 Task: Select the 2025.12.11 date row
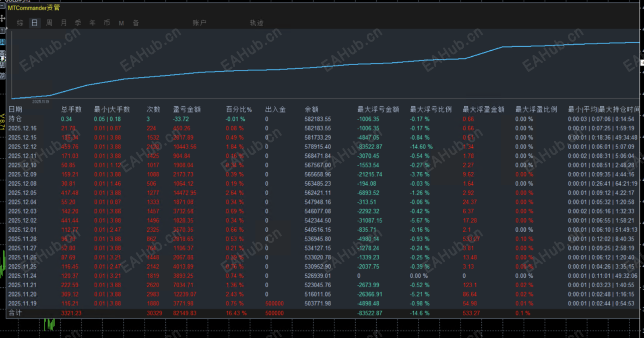click(x=23, y=156)
